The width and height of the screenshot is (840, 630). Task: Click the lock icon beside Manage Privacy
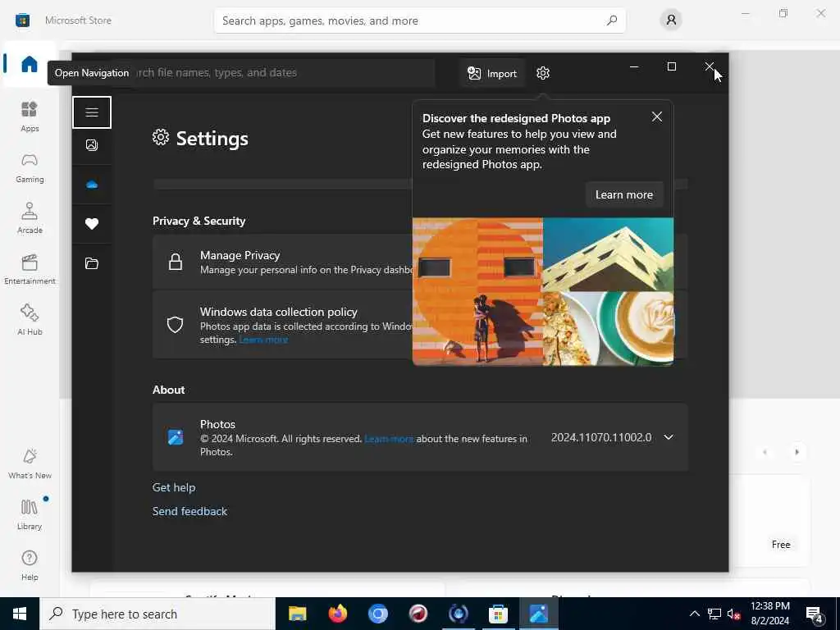click(x=176, y=262)
